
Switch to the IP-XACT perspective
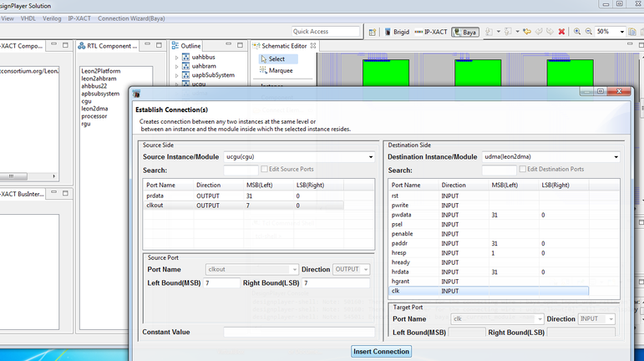click(x=431, y=32)
